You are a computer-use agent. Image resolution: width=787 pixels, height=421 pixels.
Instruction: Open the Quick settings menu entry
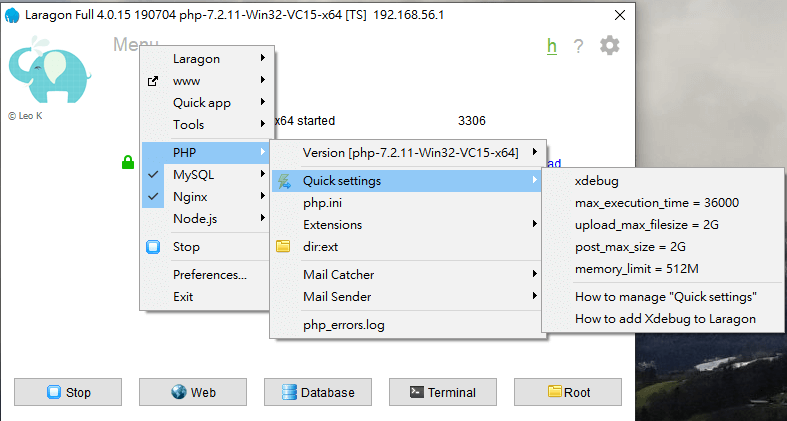pyautogui.click(x=407, y=181)
